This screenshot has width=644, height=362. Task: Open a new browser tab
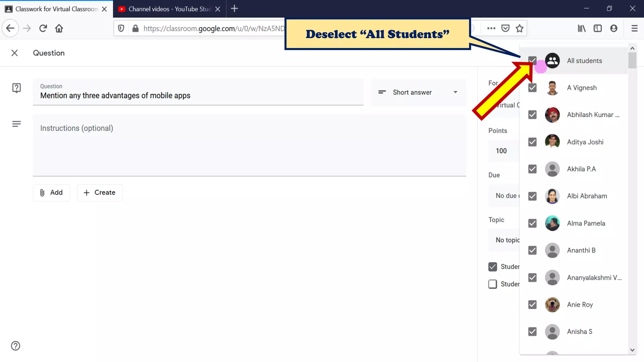pos(234,9)
